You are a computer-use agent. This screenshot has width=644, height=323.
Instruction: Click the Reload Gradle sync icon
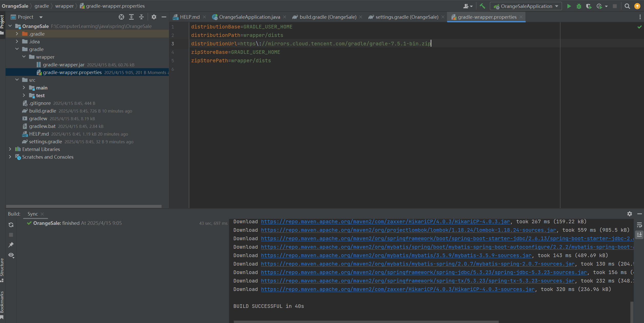(x=11, y=225)
